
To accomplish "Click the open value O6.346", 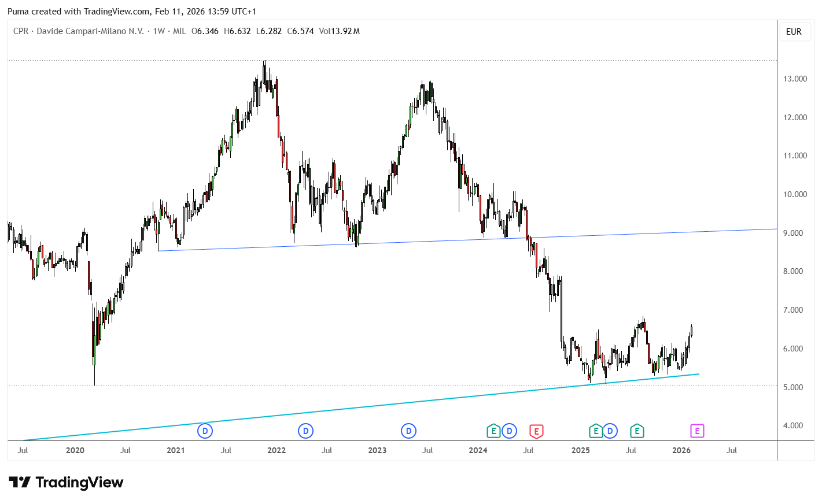I will tap(205, 31).
